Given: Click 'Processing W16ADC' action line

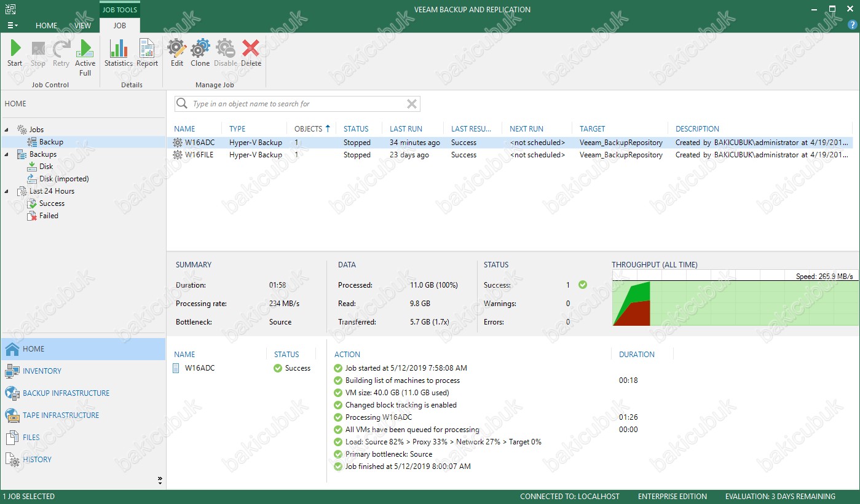Looking at the screenshot, I should click(x=379, y=417).
